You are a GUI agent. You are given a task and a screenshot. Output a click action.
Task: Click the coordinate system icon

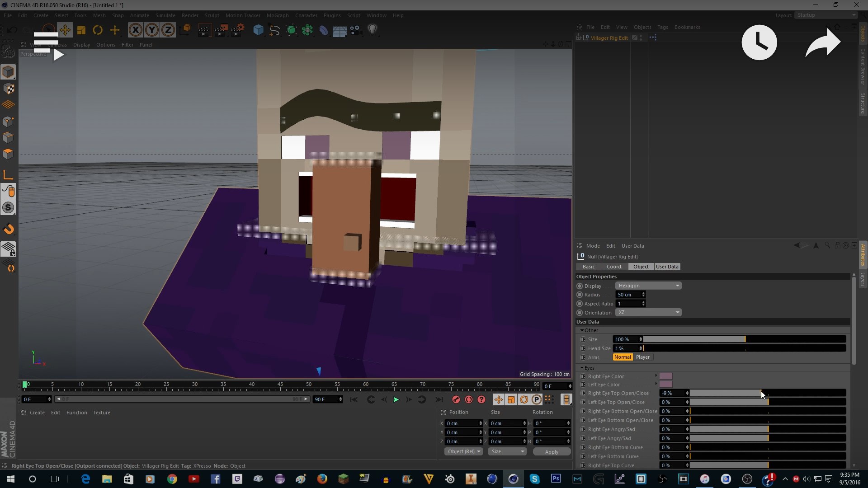(x=185, y=30)
